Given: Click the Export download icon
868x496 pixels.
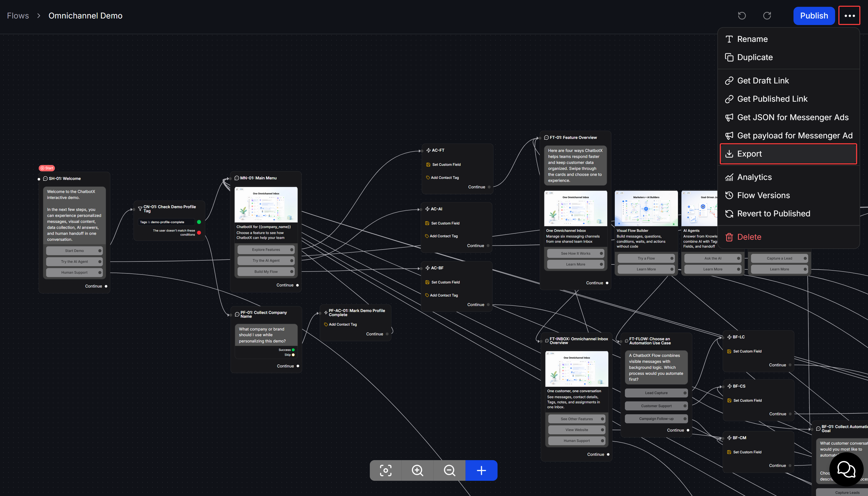Looking at the screenshot, I should [x=729, y=154].
